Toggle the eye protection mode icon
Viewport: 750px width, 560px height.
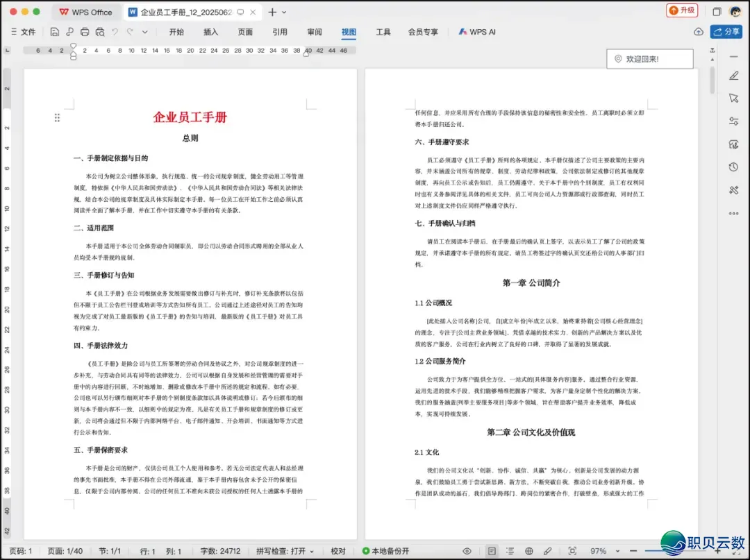coord(467,551)
